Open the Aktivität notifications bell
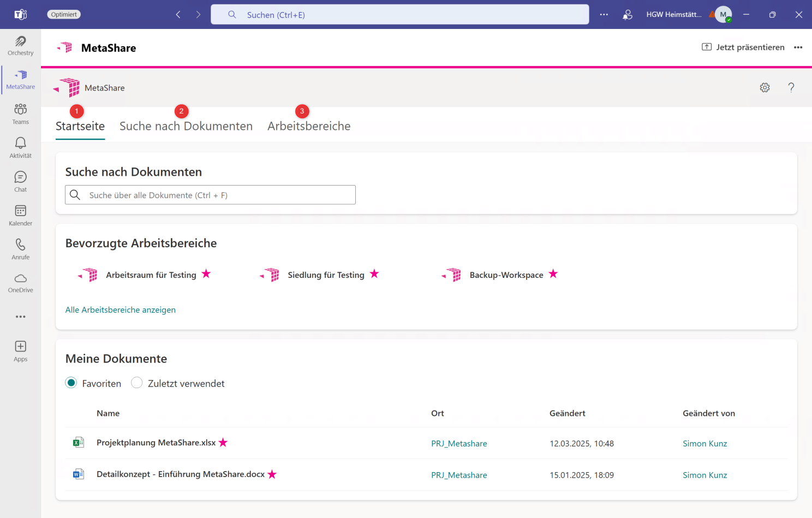The height and width of the screenshot is (518, 812). pyautogui.click(x=21, y=147)
